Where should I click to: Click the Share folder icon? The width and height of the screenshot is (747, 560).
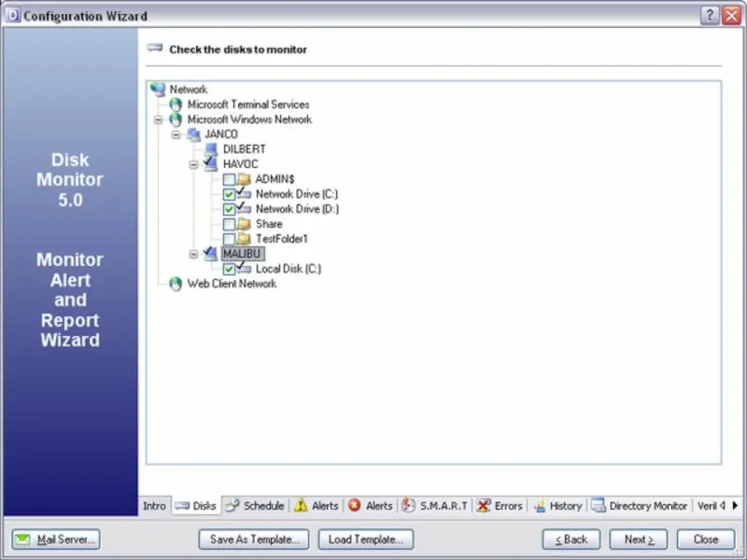pyautogui.click(x=245, y=224)
